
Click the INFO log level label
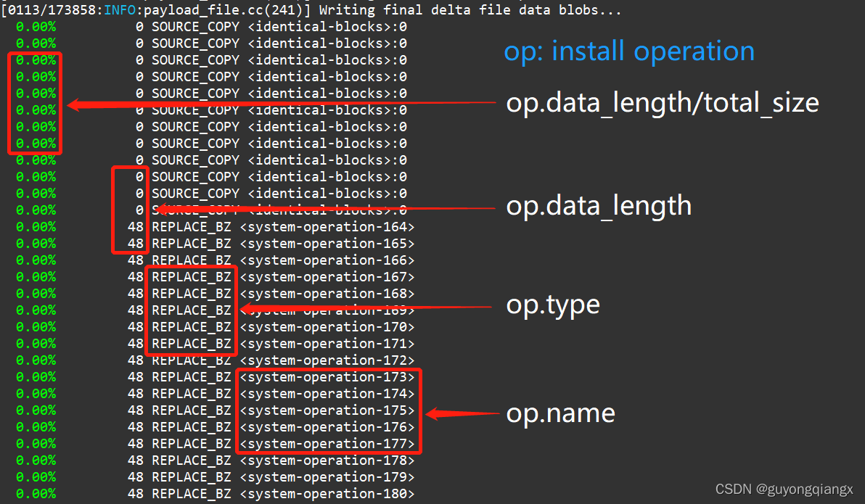120,10
